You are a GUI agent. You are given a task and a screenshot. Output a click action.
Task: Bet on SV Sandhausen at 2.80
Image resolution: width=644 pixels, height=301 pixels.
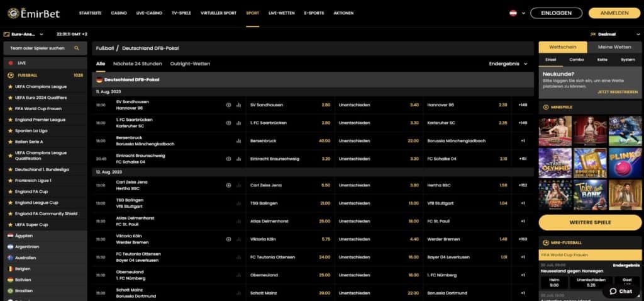pyautogui.click(x=290, y=105)
